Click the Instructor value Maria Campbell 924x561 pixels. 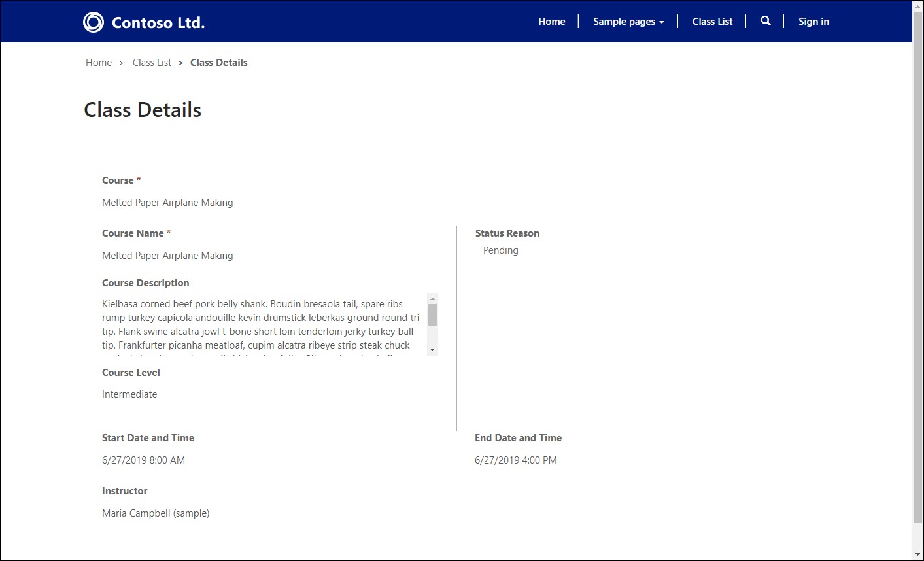point(156,513)
